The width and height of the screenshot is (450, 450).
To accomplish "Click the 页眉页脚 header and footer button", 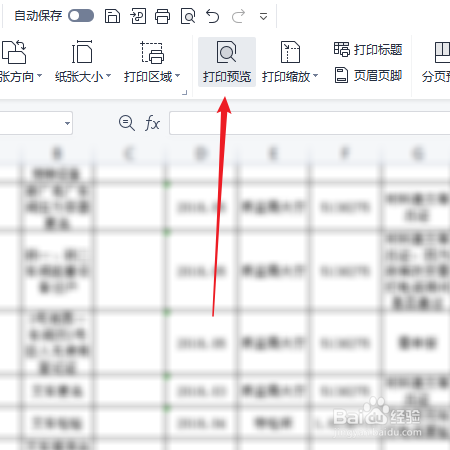I will (x=368, y=76).
